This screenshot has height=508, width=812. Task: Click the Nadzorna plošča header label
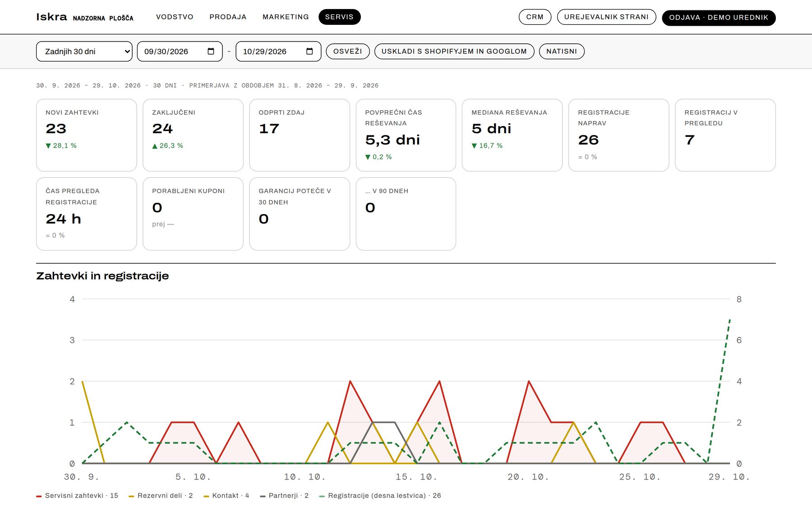(103, 18)
